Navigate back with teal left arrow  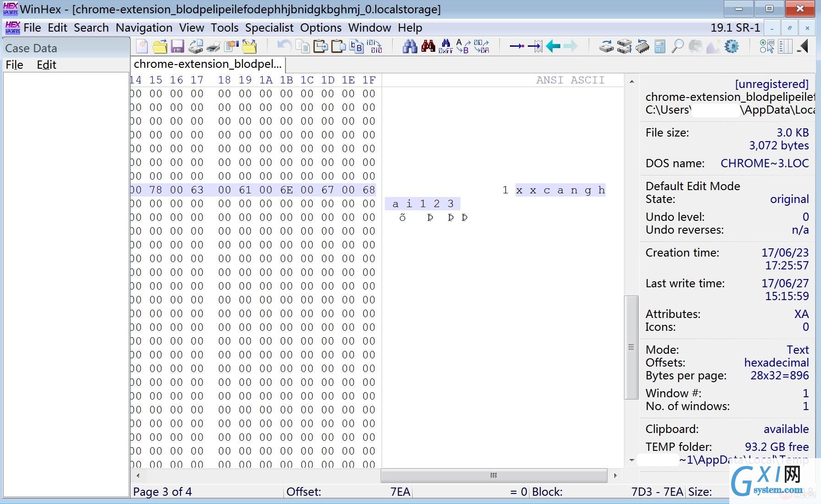click(x=553, y=46)
